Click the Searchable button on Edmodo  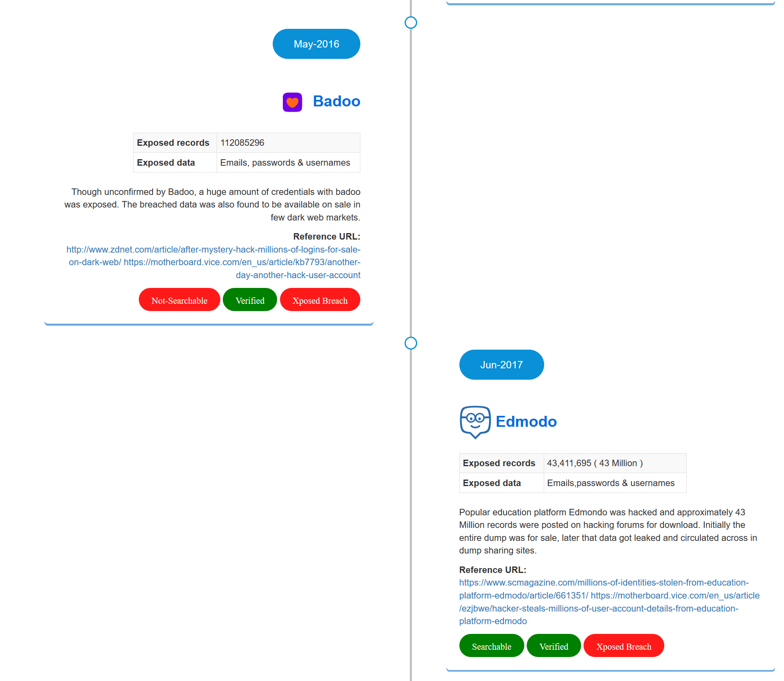point(491,646)
